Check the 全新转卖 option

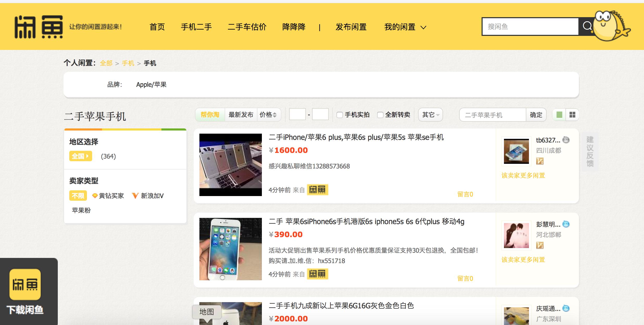coord(381,115)
